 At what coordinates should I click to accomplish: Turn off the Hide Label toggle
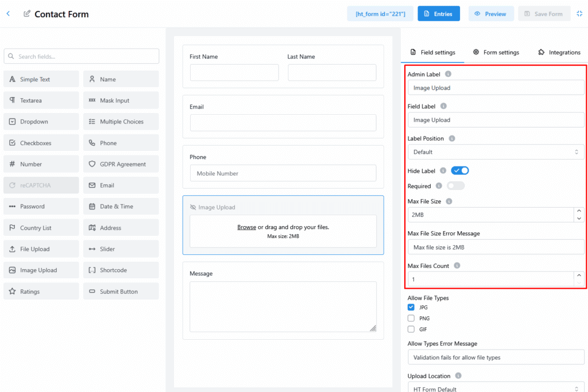460,170
